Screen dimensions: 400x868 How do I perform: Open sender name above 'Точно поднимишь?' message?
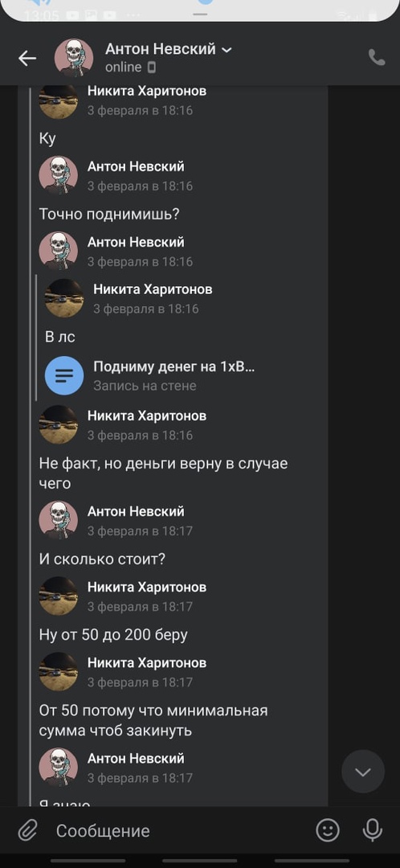pyautogui.click(x=136, y=166)
